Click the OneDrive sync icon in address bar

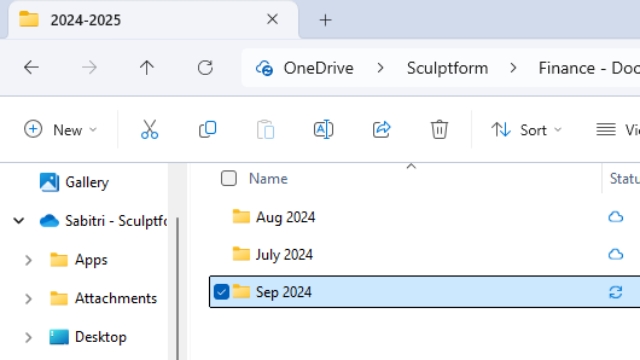(264, 68)
